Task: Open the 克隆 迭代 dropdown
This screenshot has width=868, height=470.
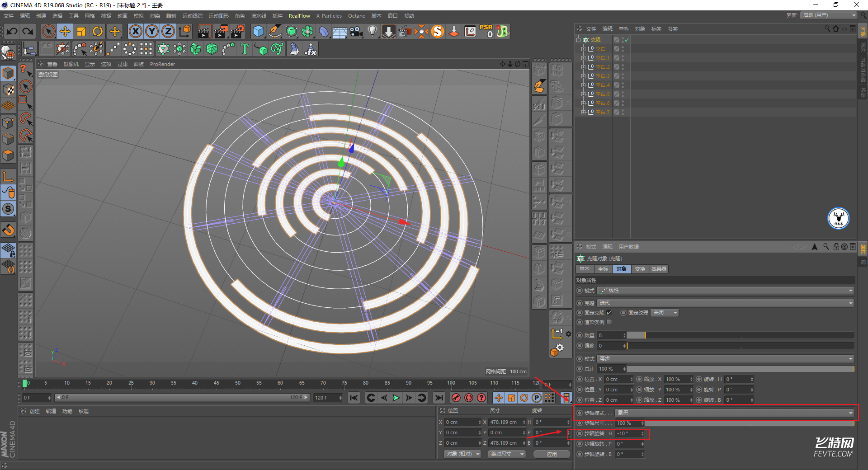Action: coord(725,303)
